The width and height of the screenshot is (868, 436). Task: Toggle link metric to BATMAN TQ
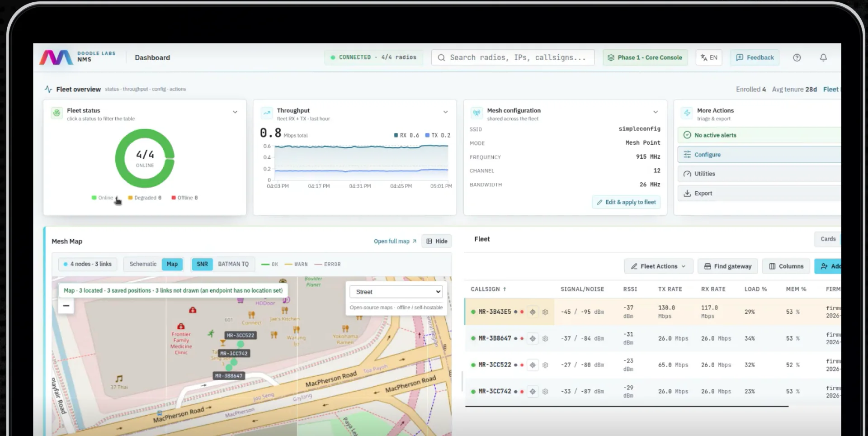233,264
